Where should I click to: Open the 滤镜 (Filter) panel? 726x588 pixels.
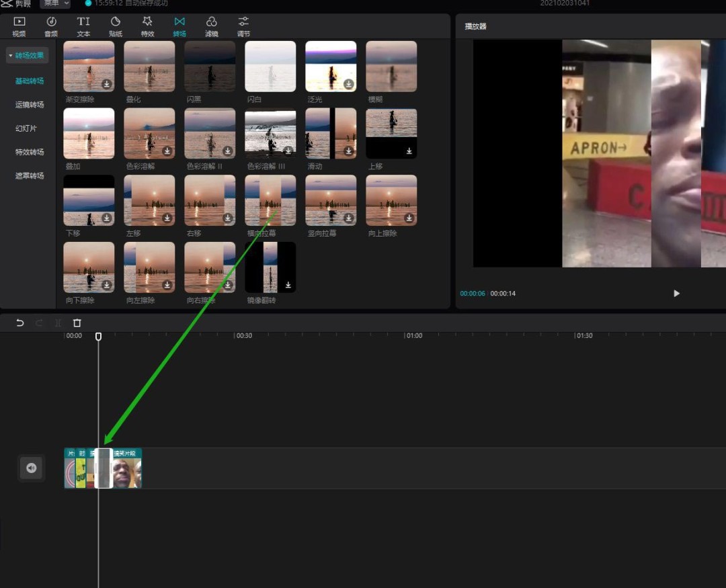211,26
